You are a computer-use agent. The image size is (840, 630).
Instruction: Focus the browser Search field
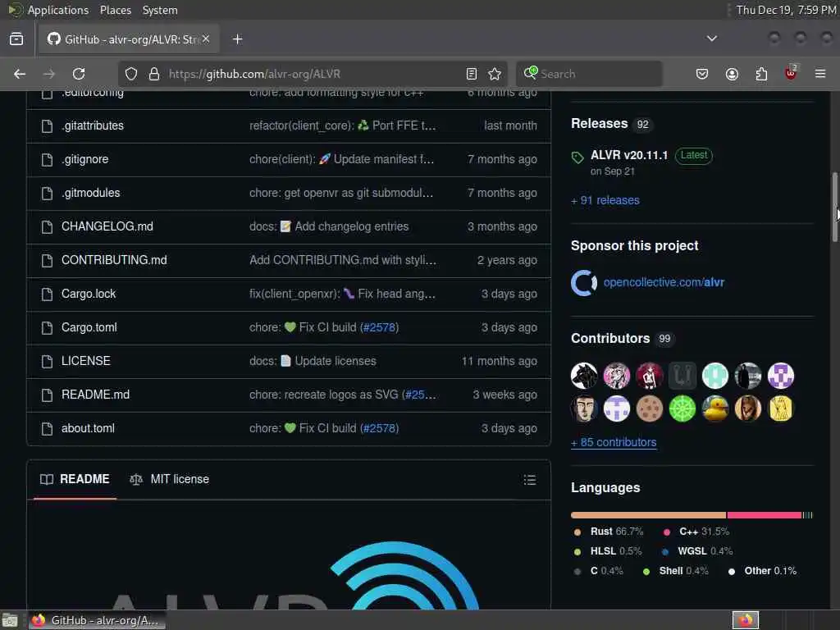pyautogui.click(x=589, y=74)
